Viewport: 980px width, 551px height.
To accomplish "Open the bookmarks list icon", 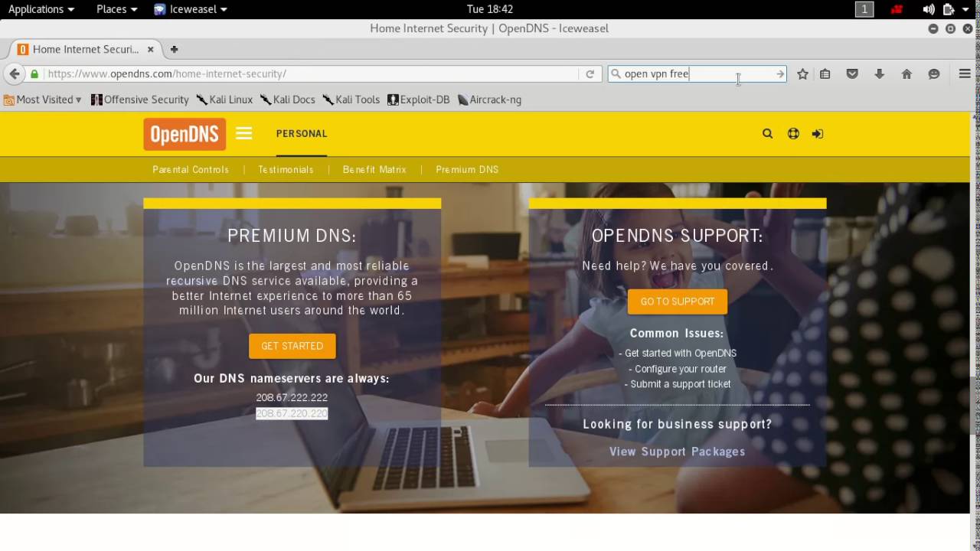I will (x=825, y=74).
